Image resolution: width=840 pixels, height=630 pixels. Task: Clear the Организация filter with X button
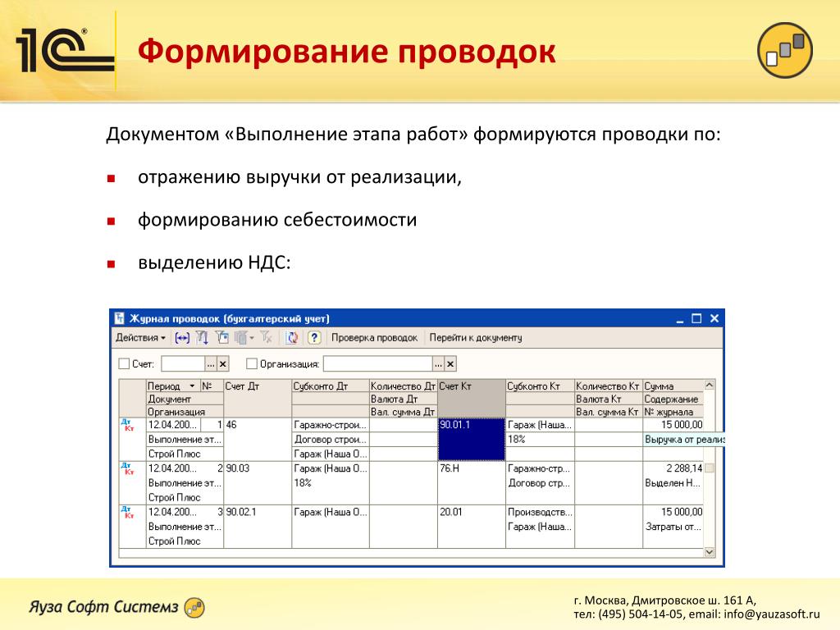[450, 364]
